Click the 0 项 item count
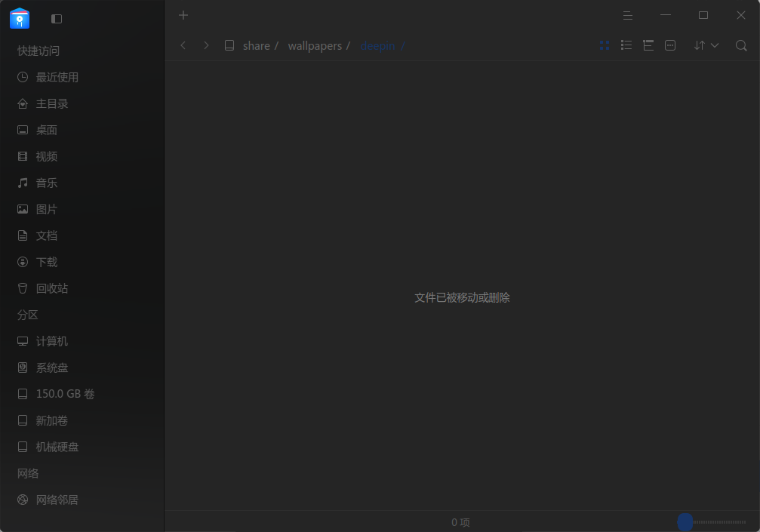760x532 pixels. (460, 522)
